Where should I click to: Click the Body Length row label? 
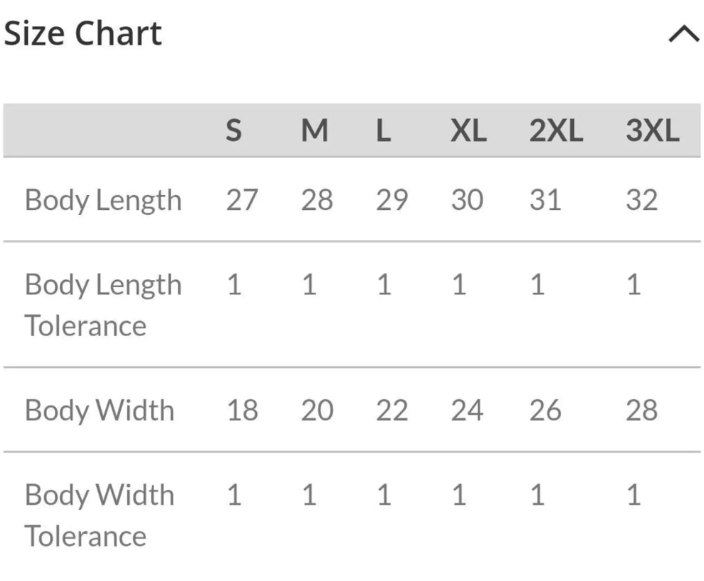tap(103, 200)
